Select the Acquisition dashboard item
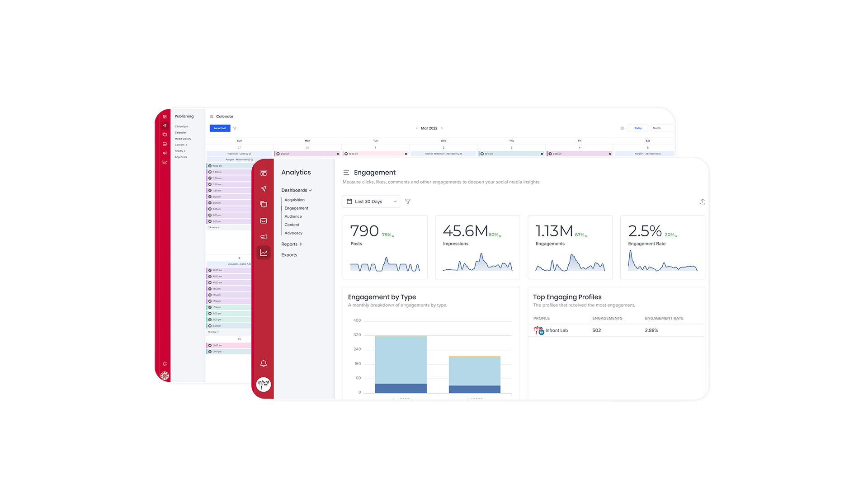Viewport: 868px width, 488px height. pos(294,200)
